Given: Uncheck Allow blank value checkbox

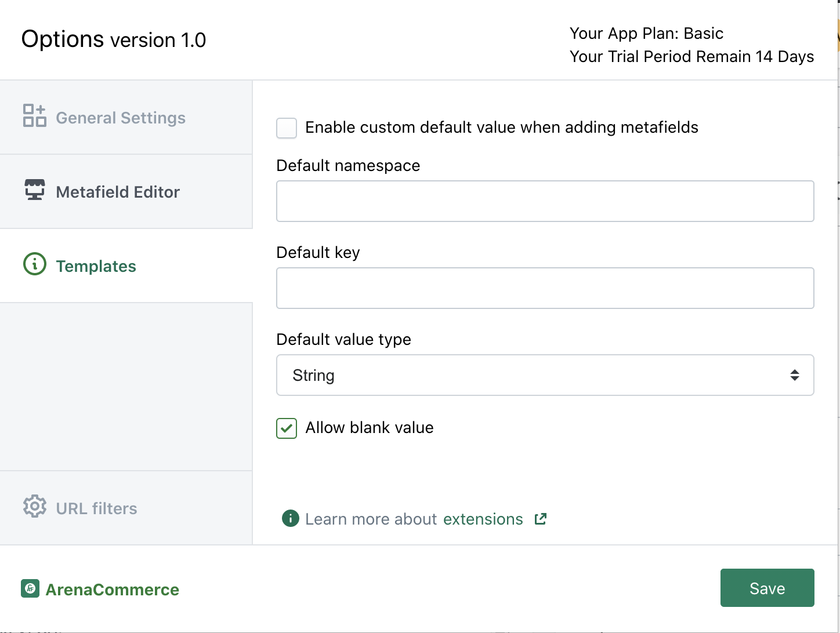Looking at the screenshot, I should click(287, 428).
